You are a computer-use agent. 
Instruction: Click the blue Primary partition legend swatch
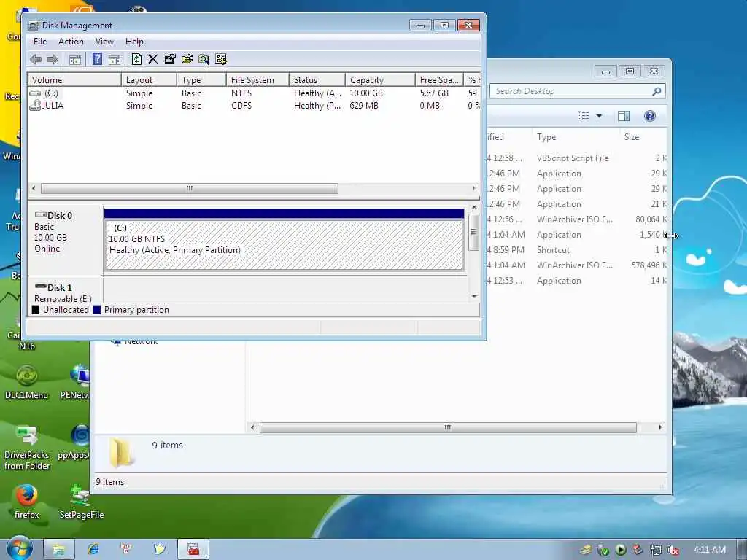pyautogui.click(x=97, y=310)
